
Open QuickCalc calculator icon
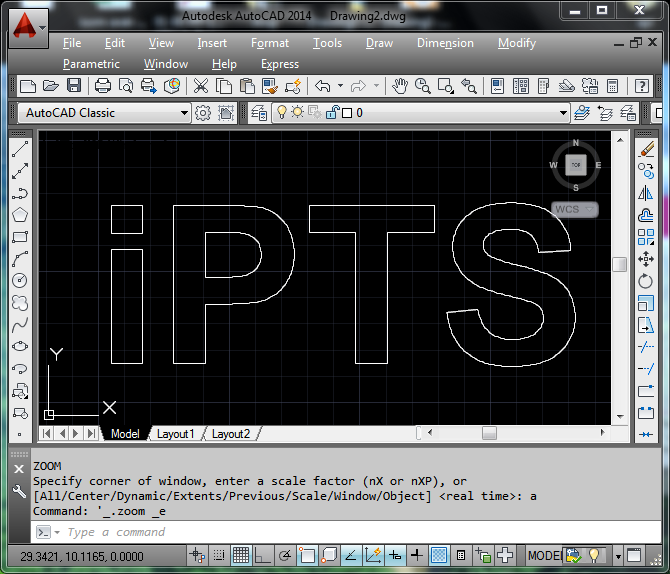613,86
